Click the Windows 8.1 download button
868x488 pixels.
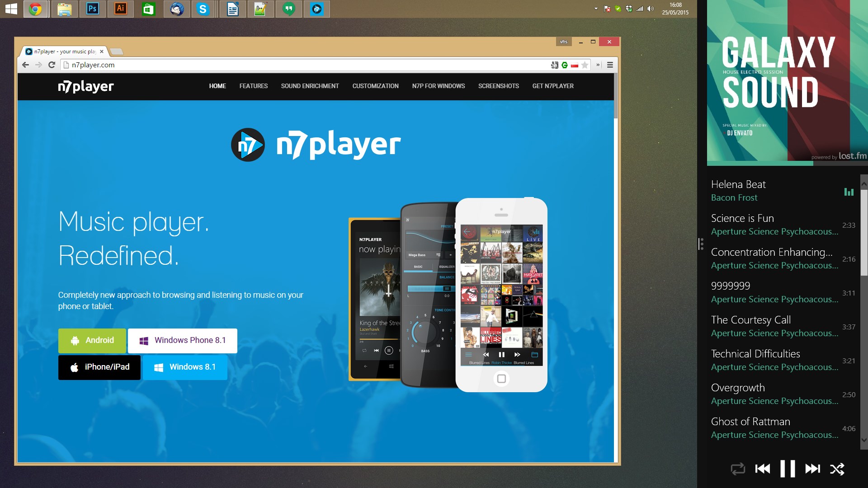click(185, 367)
